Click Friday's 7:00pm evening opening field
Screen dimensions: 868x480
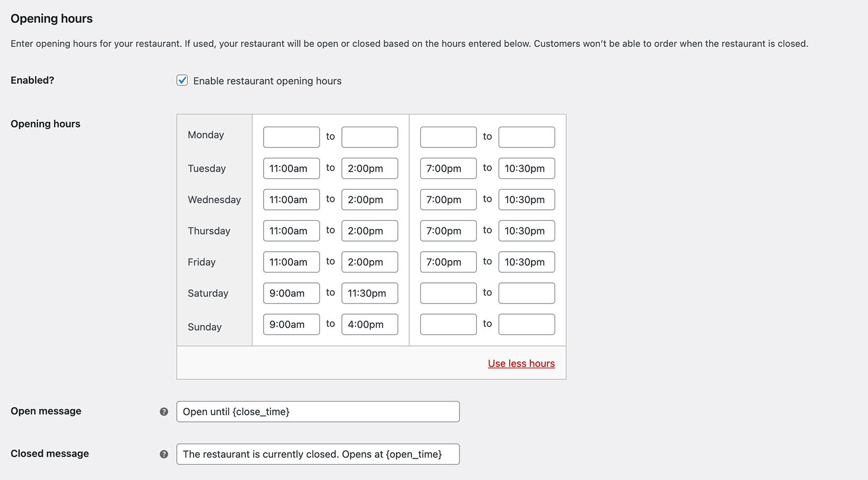pos(448,262)
